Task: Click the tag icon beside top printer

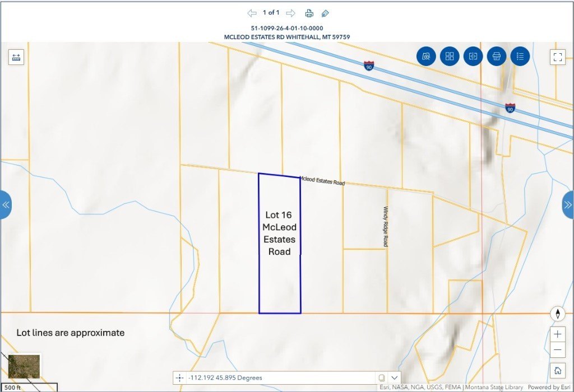Action: tap(325, 13)
